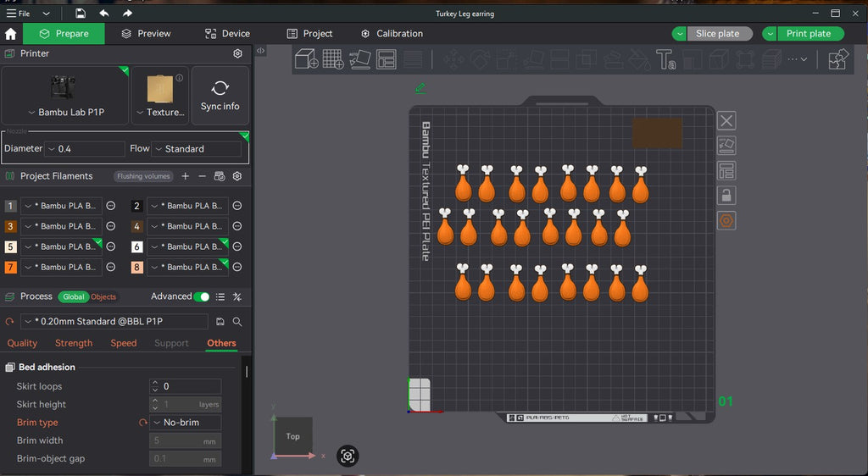Open the Text shape tool
Image resolution: width=868 pixels, height=476 pixels.
tap(666, 59)
